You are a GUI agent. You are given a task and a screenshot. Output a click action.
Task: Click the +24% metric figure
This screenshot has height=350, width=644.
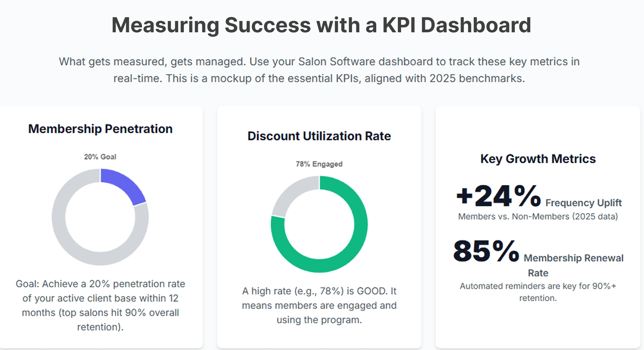[x=499, y=196]
